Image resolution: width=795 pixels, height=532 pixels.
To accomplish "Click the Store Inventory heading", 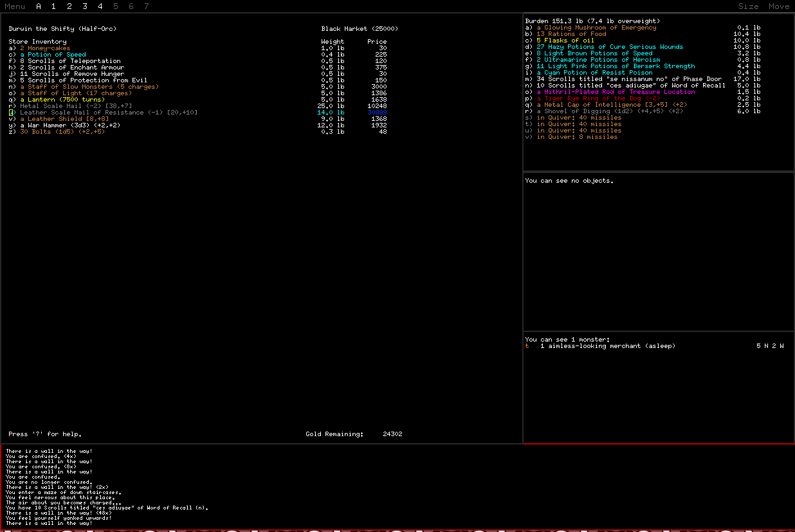I will tap(37, 42).
